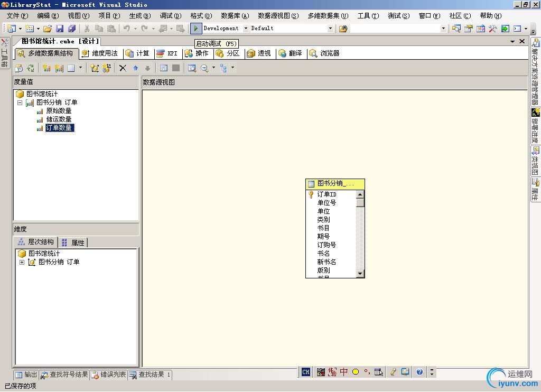Screen dimensions: 541x392
Task: Click the New Linked Object icon
Action: pyautogui.click(x=106, y=68)
